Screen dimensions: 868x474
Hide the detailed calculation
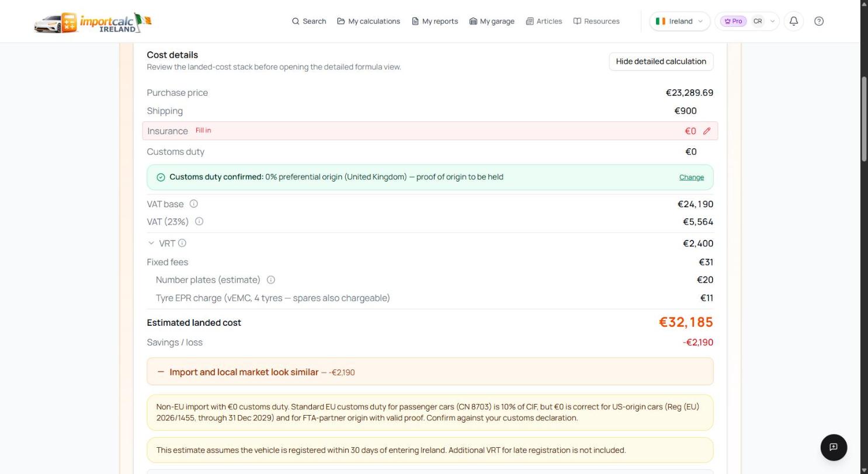(661, 61)
